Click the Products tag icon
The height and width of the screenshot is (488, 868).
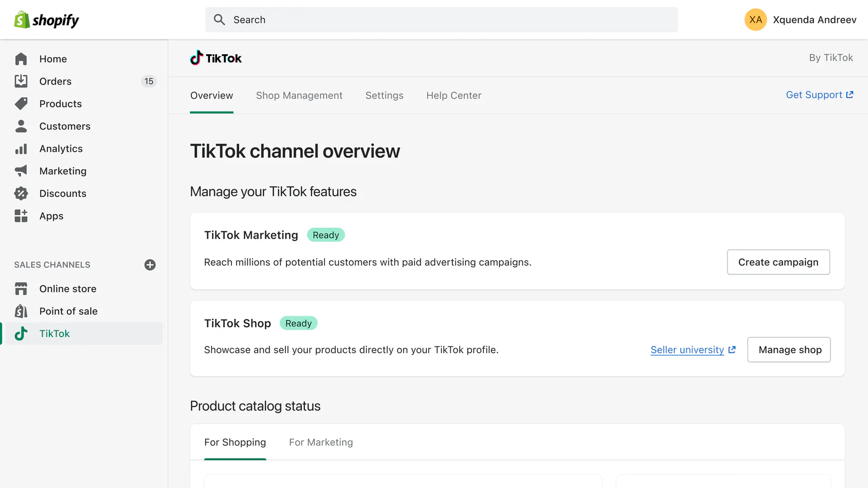(x=21, y=104)
